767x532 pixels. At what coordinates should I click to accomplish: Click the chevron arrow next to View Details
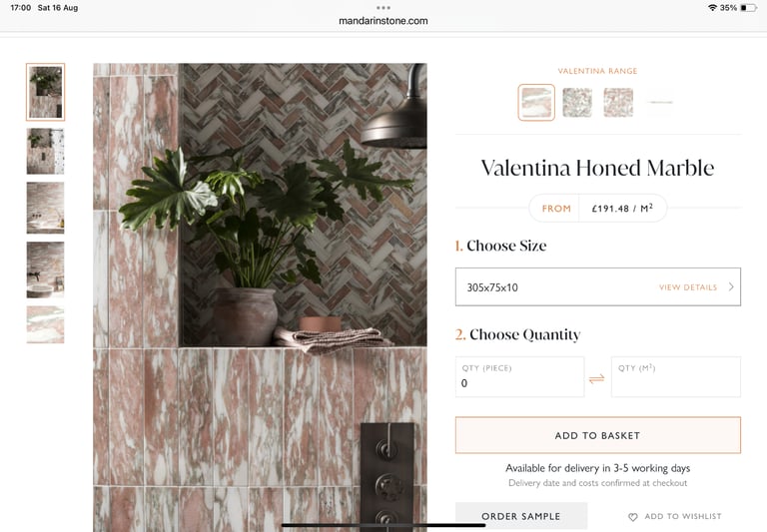coord(731,287)
